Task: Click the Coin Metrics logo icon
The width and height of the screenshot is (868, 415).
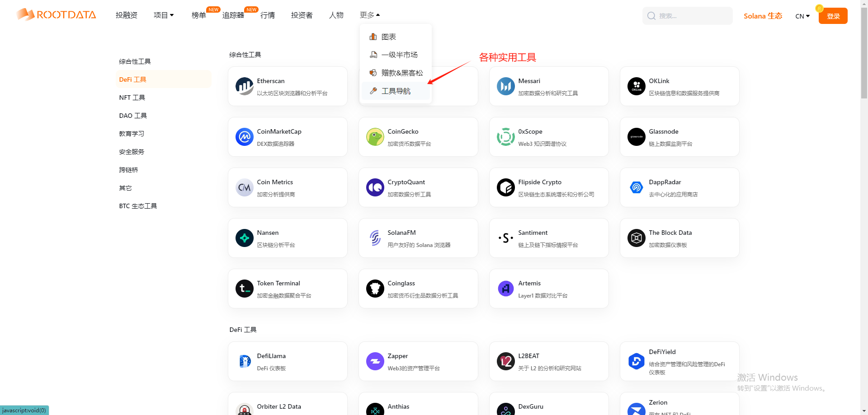Action: pyautogui.click(x=245, y=187)
